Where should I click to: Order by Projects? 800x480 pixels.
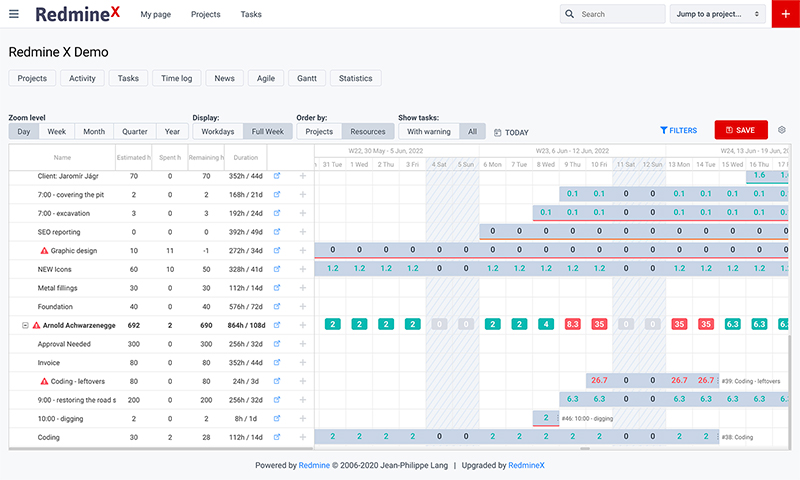click(319, 132)
